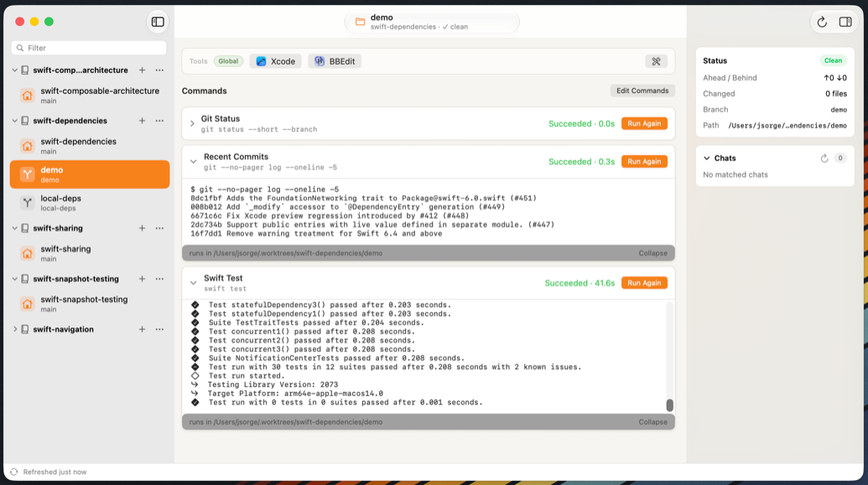Refresh using the top-right reload icon
The image size is (868, 485).
point(822,22)
